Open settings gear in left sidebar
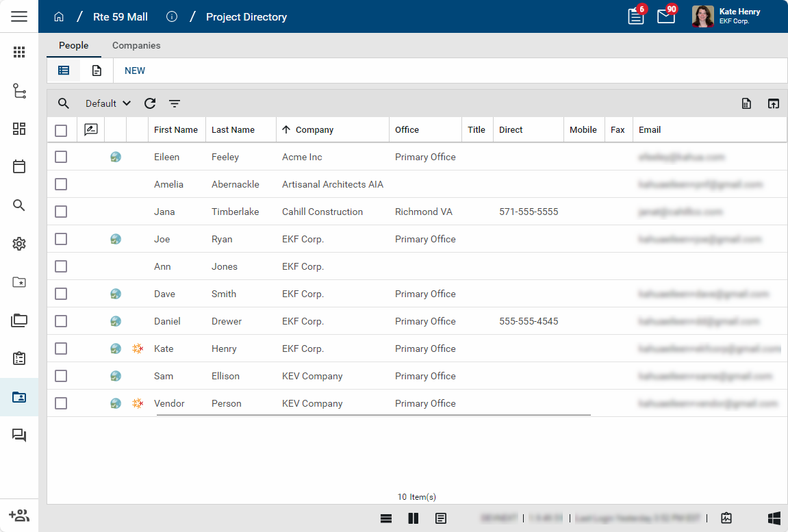 tap(19, 244)
